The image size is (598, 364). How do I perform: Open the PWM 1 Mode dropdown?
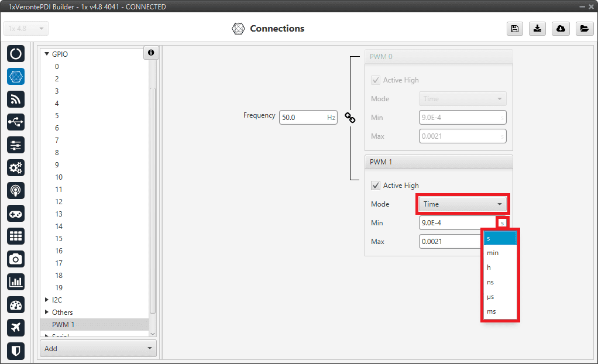463,204
